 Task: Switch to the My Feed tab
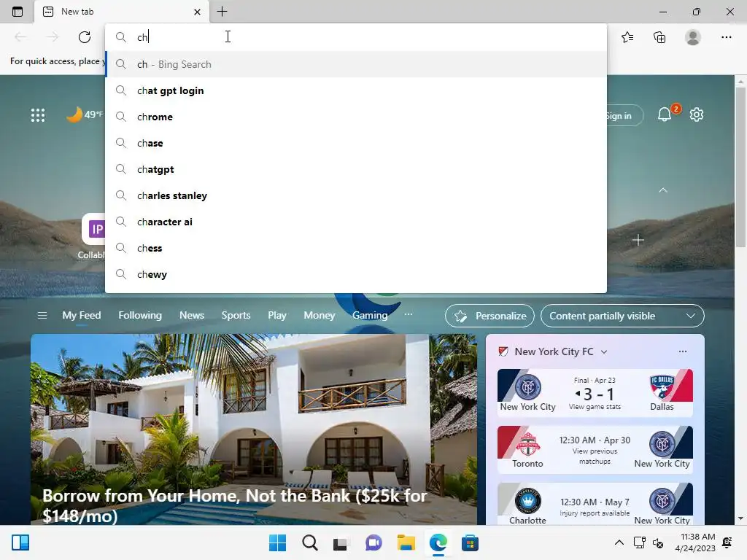[82, 315]
